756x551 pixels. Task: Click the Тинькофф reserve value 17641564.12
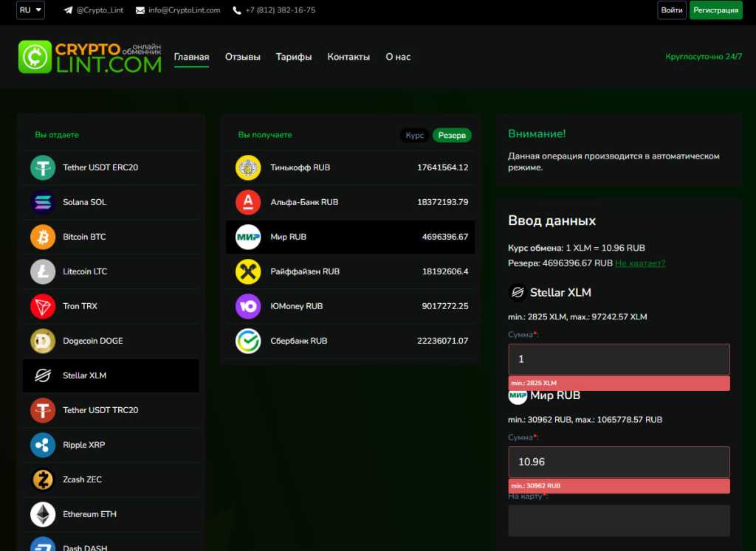[443, 167]
